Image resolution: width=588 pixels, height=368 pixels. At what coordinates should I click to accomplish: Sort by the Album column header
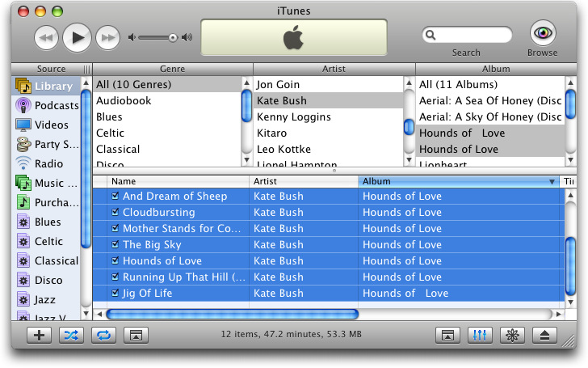(459, 181)
